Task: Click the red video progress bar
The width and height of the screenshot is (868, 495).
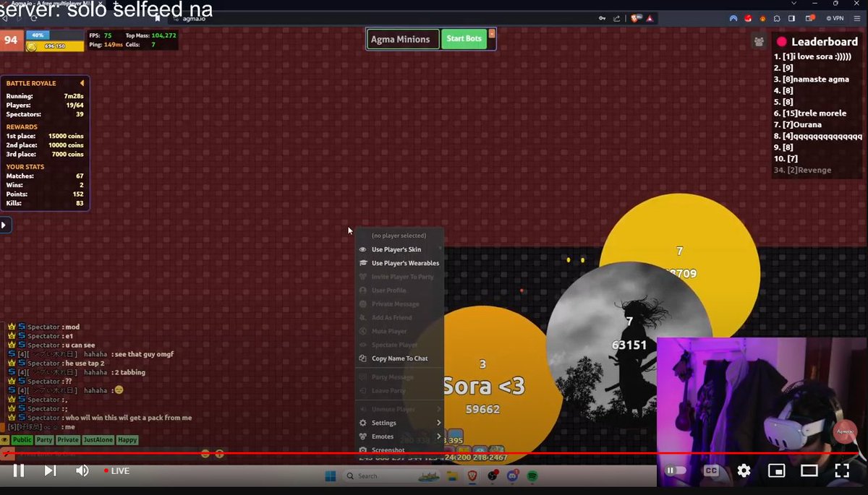Action: (434, 455)
